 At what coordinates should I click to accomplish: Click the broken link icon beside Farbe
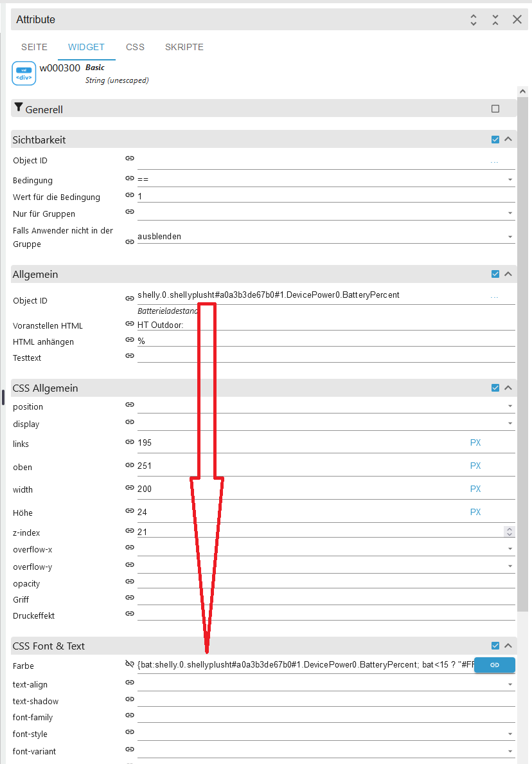pos(129,664)
